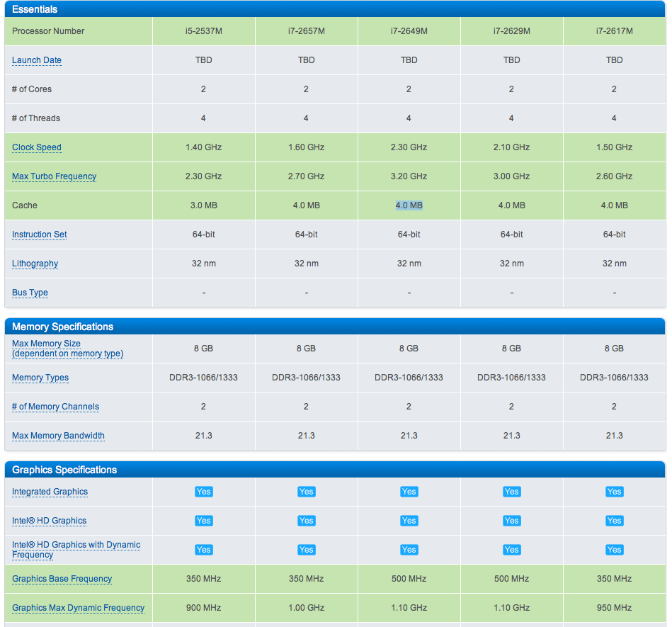Open the Launch Date definition link
This screenshot has width=672, height=627.
click(36, 60)
